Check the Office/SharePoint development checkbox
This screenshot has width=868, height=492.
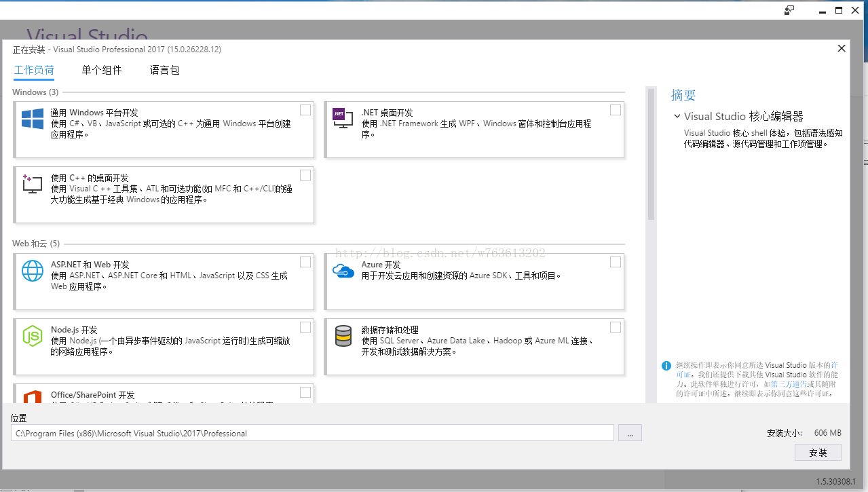point(305,392)
